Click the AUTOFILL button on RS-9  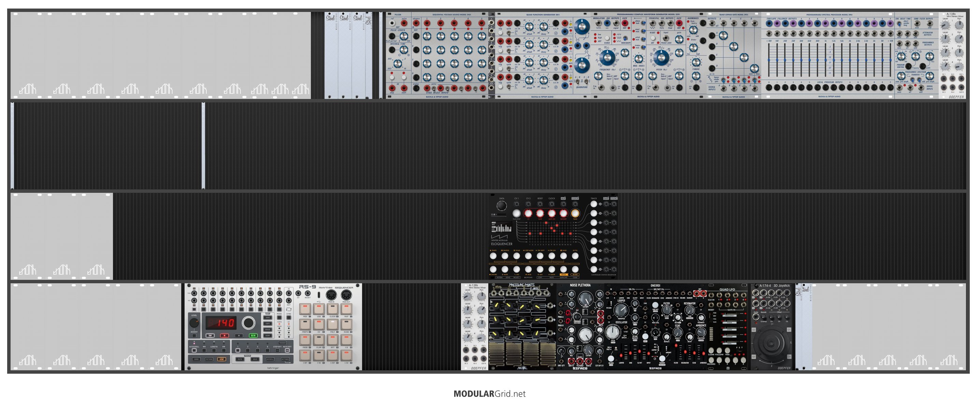click(x=270, y=359)
